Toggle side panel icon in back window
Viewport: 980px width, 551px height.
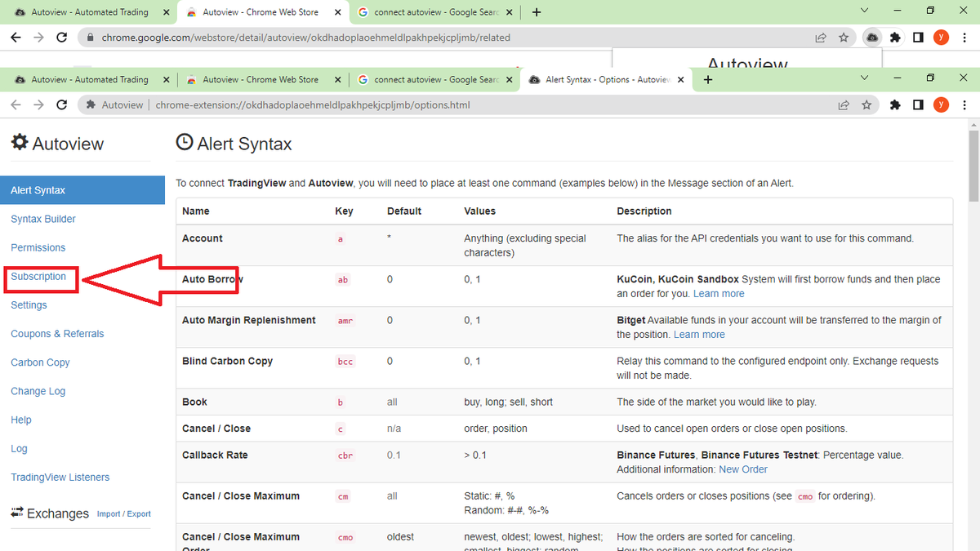[918, 38]
